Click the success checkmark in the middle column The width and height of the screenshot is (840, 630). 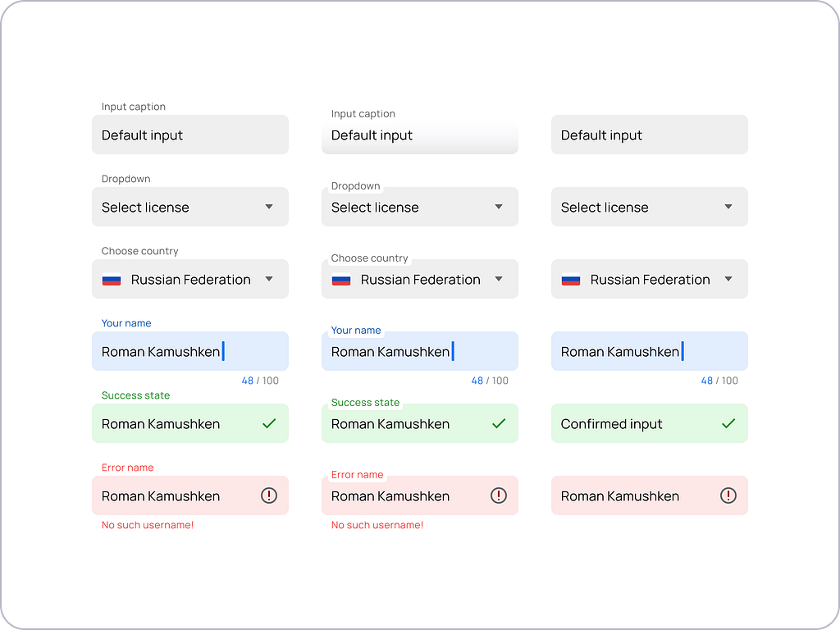coord(498,423)
